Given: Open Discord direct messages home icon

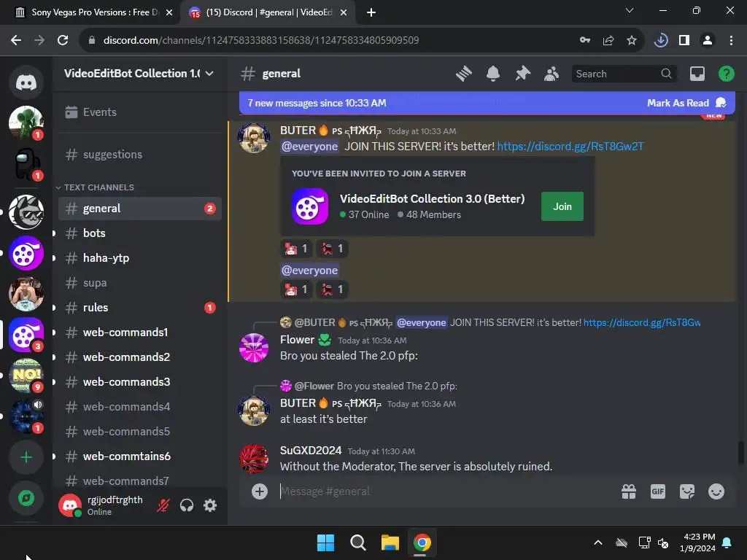Looking at the screenshot, I should pos(26,82).
